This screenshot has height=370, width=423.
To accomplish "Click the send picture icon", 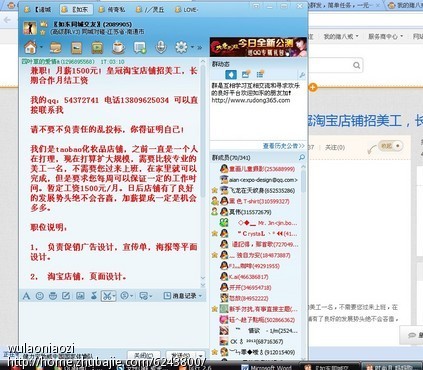I will [80, 296].
